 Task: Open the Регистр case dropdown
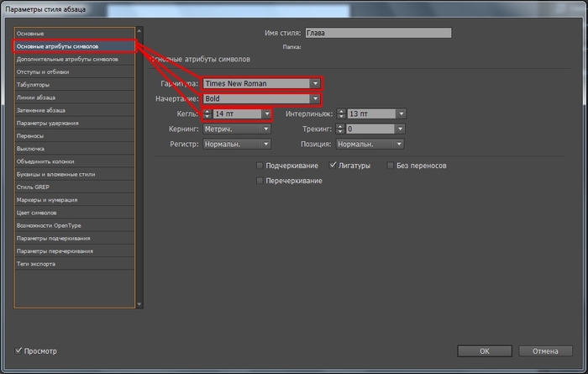coord(267,144)
